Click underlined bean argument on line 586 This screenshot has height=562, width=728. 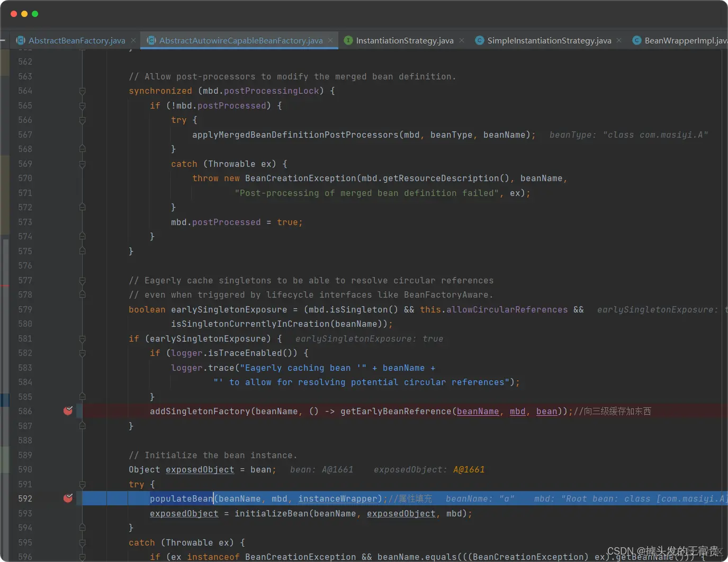pos(546,412)
